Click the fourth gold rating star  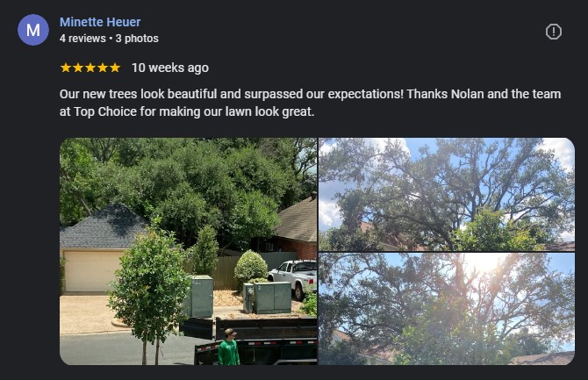(x=103, y=68)
